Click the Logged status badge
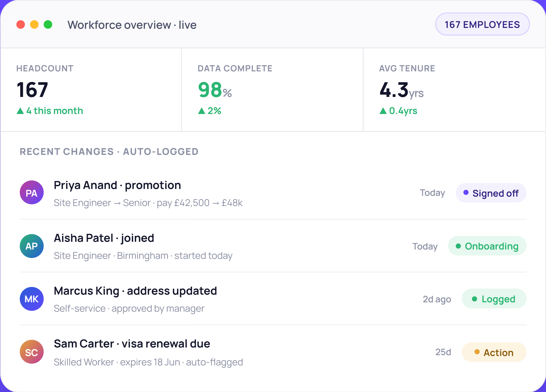This screenshot has width=546, height=392. click(x=494, y=299)
